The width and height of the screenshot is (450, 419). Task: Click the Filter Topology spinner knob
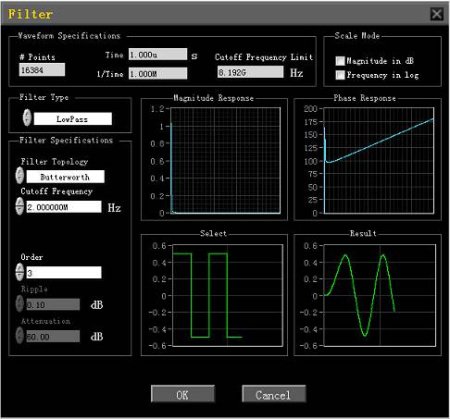(20, 176)
